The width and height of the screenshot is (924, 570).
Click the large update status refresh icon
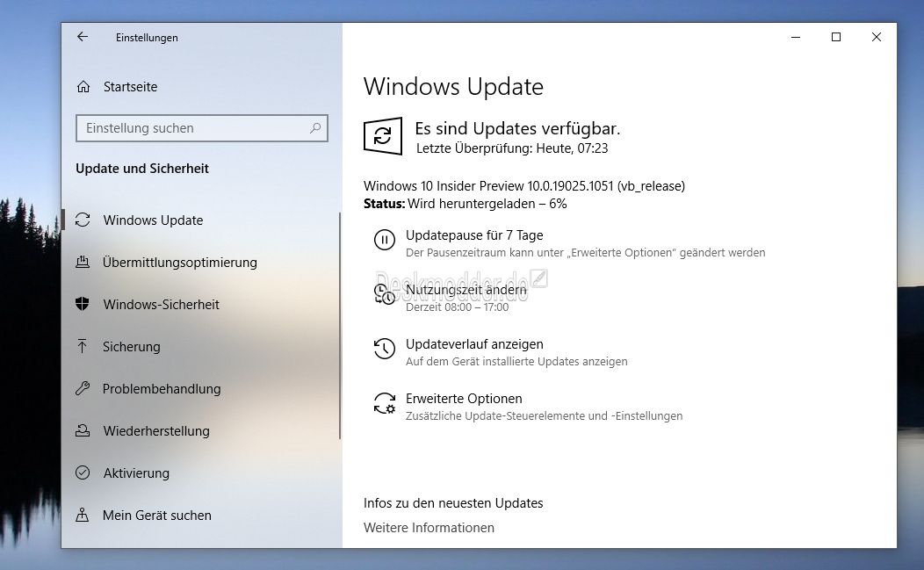point(383,136)
